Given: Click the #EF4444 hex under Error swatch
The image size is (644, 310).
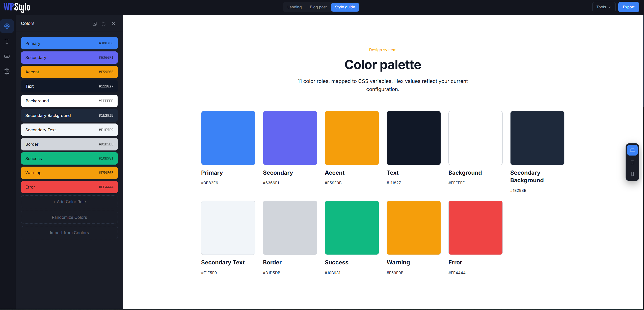Looking at the screenshot, I should [457, 273].
